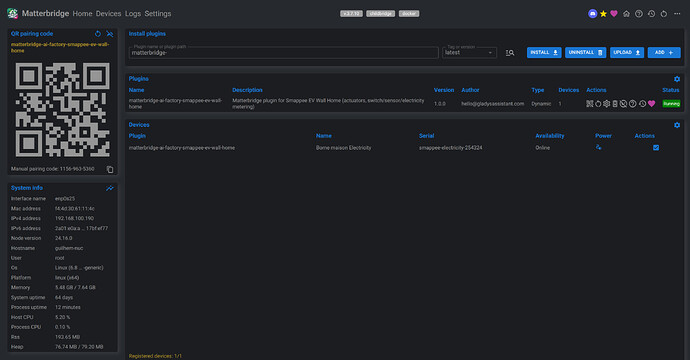Open smappee plugin help question icon

[632, 104]
